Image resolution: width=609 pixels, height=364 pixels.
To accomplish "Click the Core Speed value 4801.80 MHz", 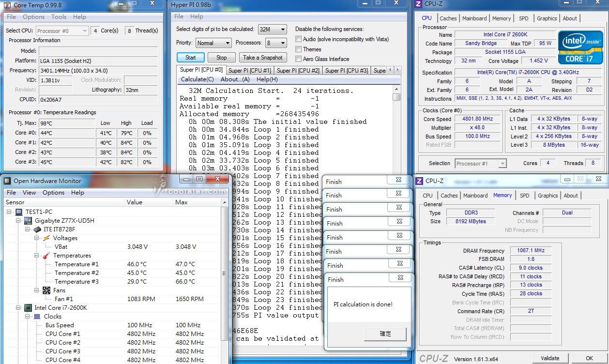I will [478, 119].
